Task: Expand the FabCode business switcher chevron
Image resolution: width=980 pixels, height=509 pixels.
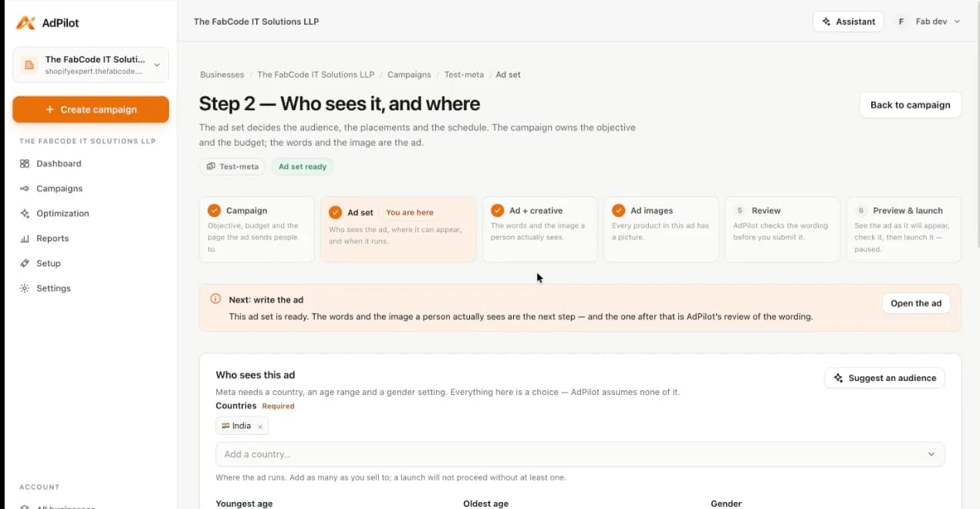Action: point(157,66)
